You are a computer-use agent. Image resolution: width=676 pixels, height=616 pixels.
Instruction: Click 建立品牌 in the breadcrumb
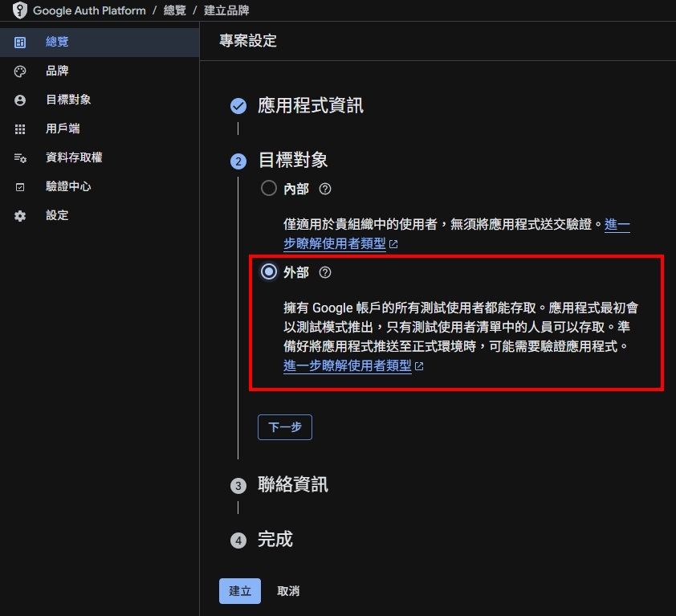click(227, 10)
